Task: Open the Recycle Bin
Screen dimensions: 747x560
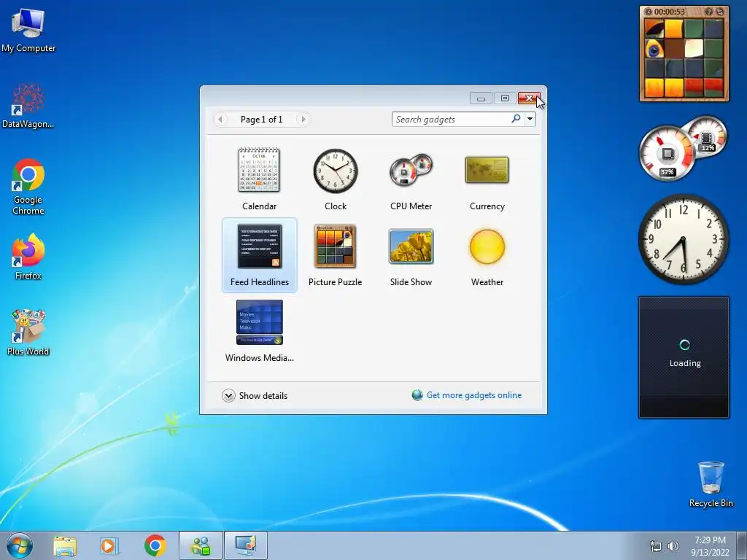Action: point(711,484)
